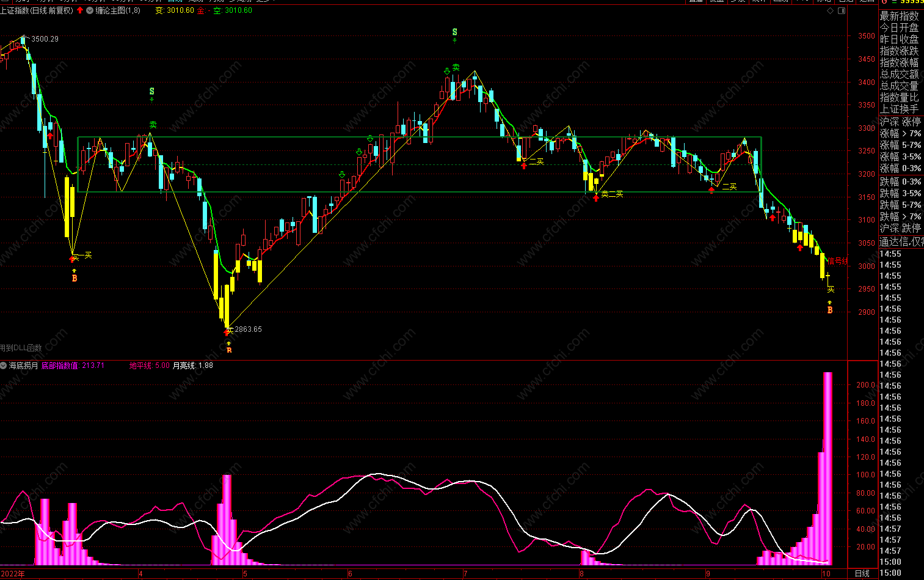Click the 空: 3010.60 value

point(232,10)
